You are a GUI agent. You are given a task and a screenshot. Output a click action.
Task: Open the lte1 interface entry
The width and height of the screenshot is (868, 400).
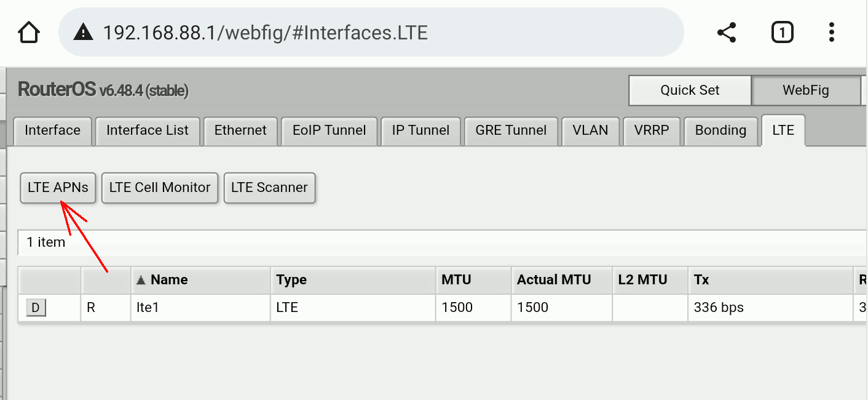(x=148, y=308)
